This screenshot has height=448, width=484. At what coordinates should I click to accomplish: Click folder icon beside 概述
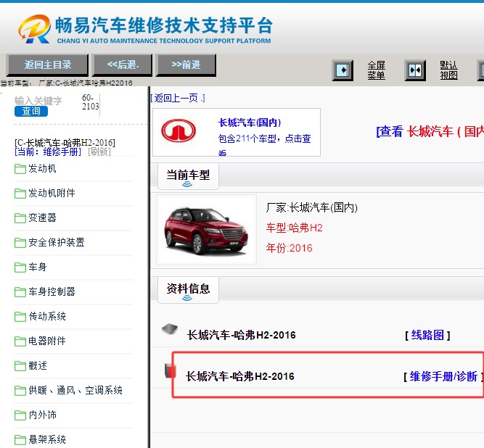pyautogui.click(x=20, y=366)
